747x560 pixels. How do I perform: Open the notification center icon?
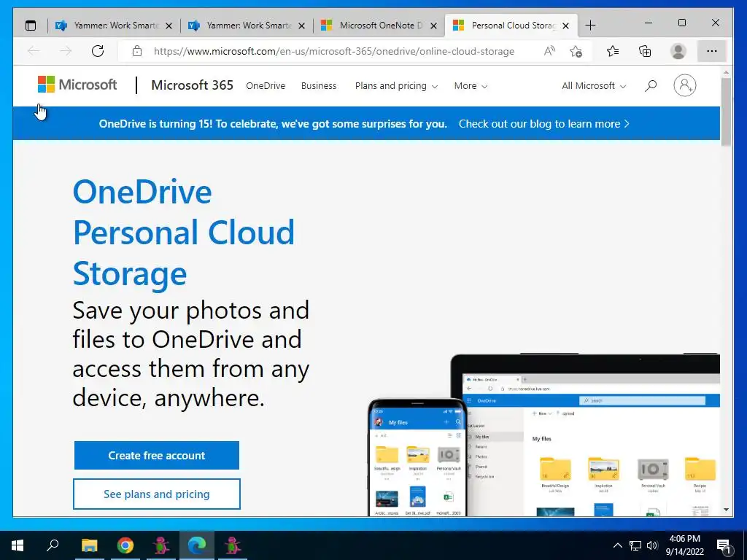click(724, 545)
